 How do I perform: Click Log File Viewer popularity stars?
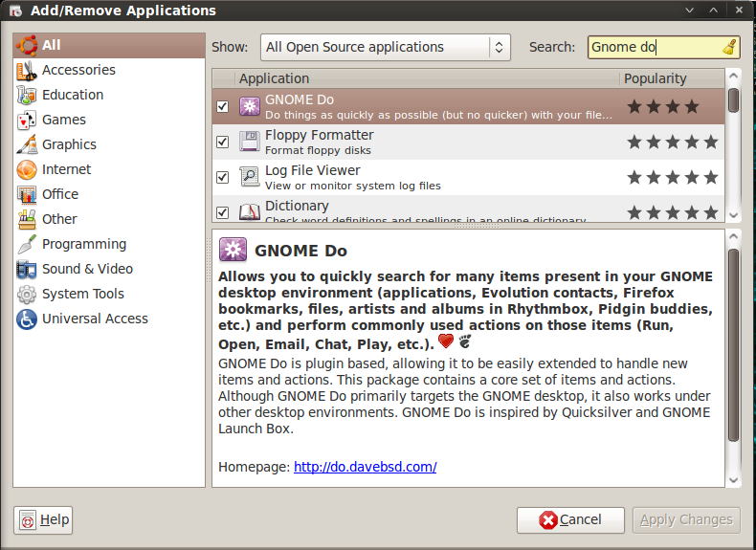(673, 177)
